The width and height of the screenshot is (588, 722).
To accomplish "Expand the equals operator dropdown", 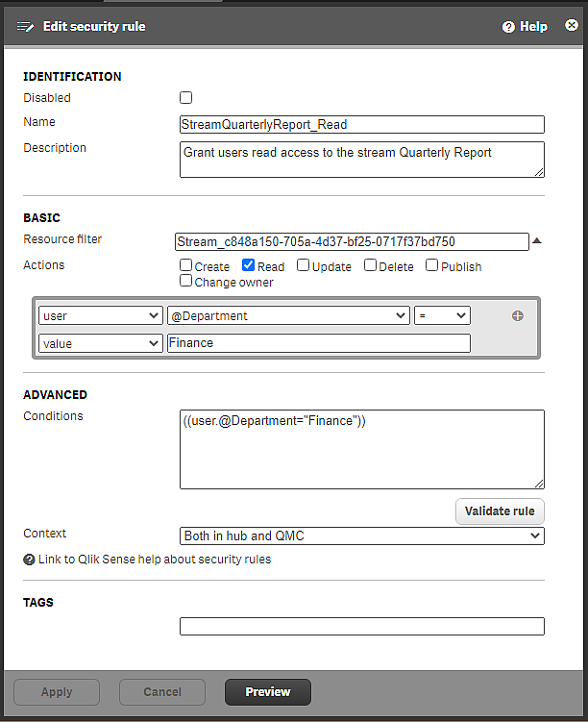I will coord(442,315).
